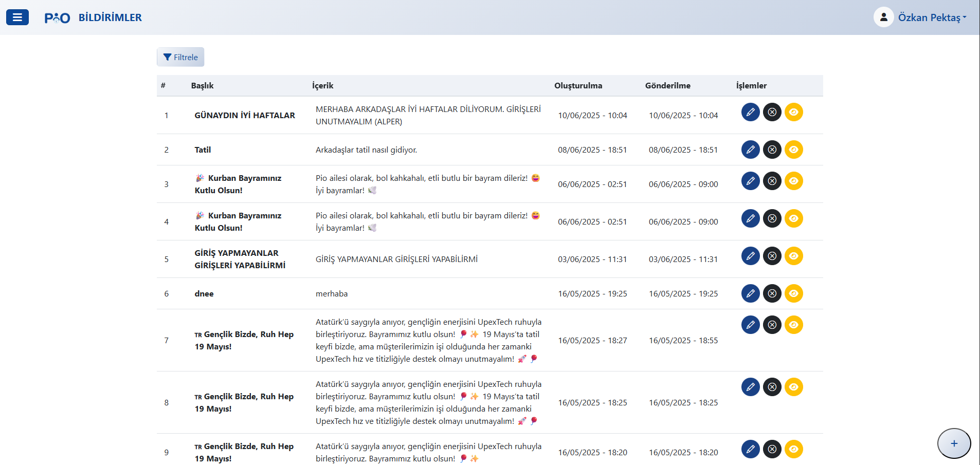Screen dimensions: 980x465
Task: Remove notification in row 9
Action: tap(772, 449)
